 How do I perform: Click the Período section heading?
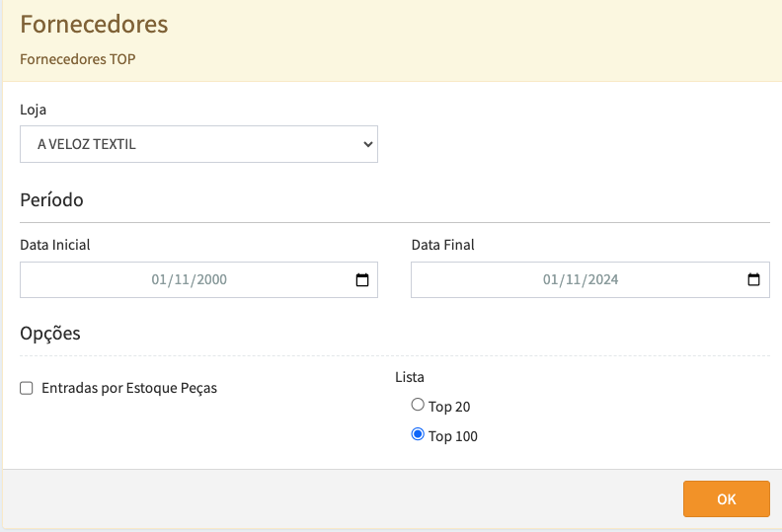tap(51, 200)
